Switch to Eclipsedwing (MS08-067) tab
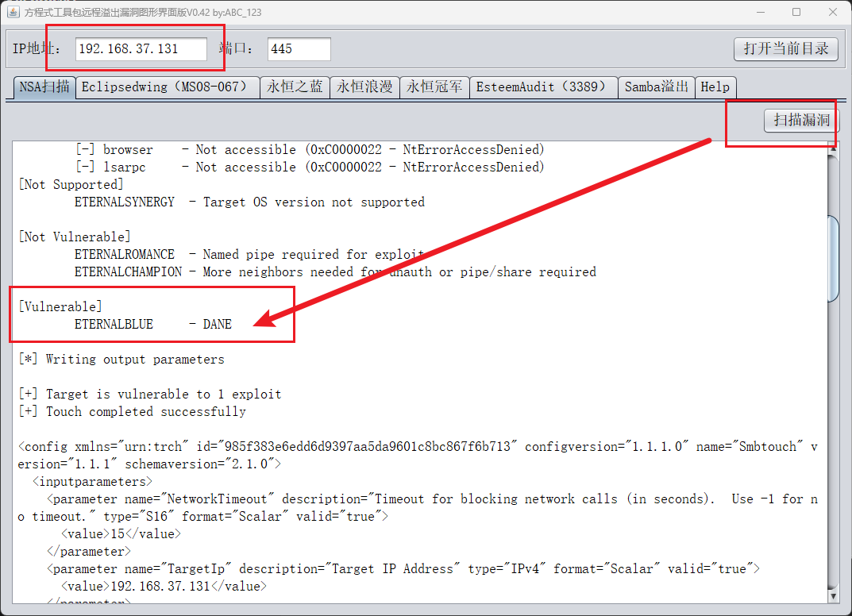This screenshot has height=616, width=852. [169, 87]
